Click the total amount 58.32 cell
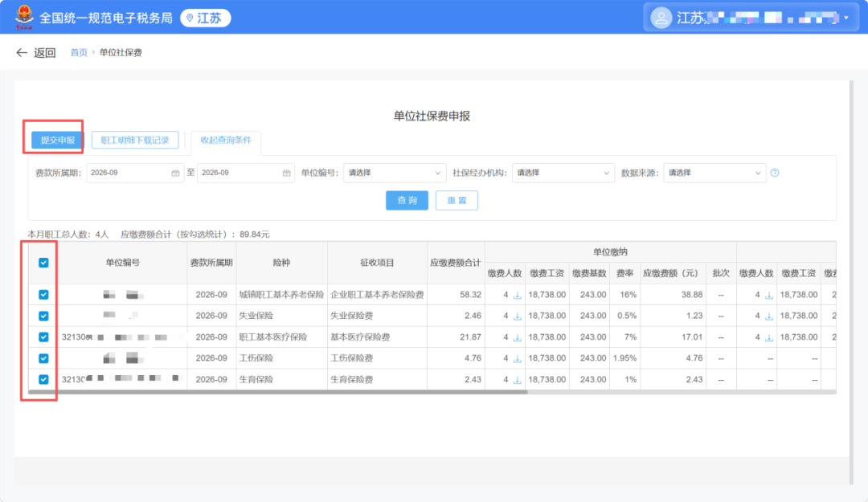Viewport: 868px width, 502px height. [x=456, y=295]
